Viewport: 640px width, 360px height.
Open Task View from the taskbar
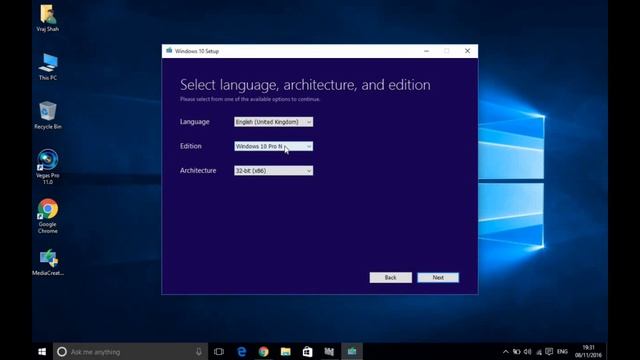(x=219, y=351)
